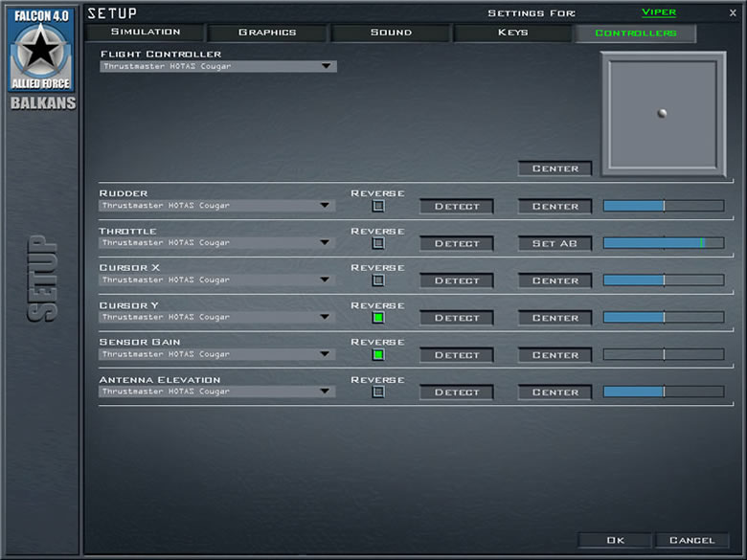The height and width of the screenshot is (560, 747).
Task: Close the setup window with the X
Action: click(x=733, y=12)
